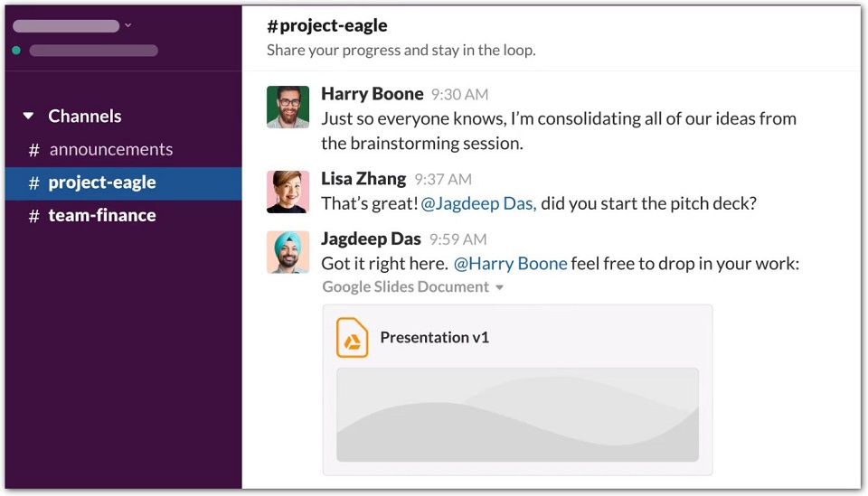Click the @Harry Boone mention link
868x496 pixels.
coord(510,264)
